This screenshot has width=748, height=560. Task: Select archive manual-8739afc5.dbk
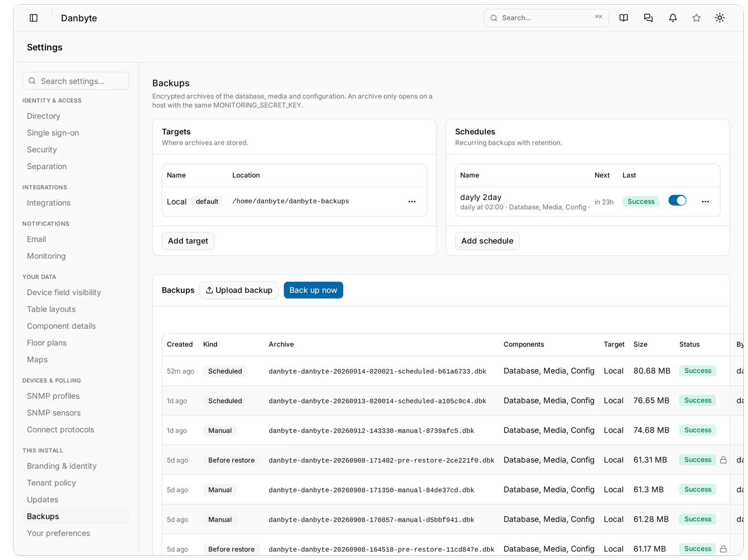pyautogui.click(x=371, y=431)
